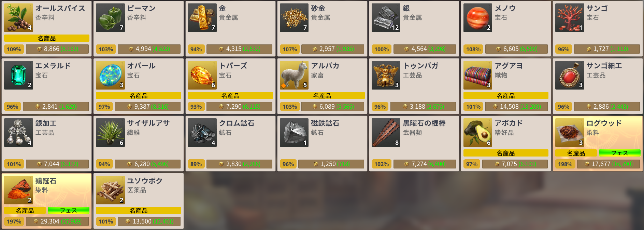Select the emerald (エメラルド) gem icon

tap(18, 75)
